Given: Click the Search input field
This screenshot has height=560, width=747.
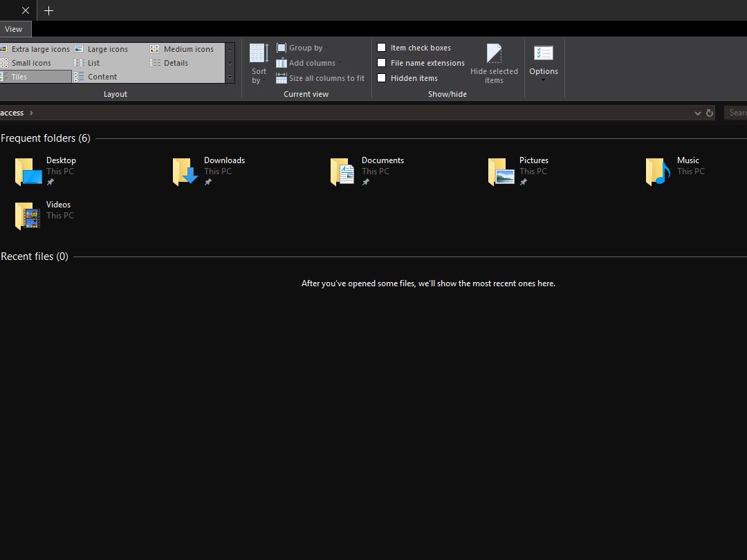Looking at the screenshot, I should (x=735, y=113).
